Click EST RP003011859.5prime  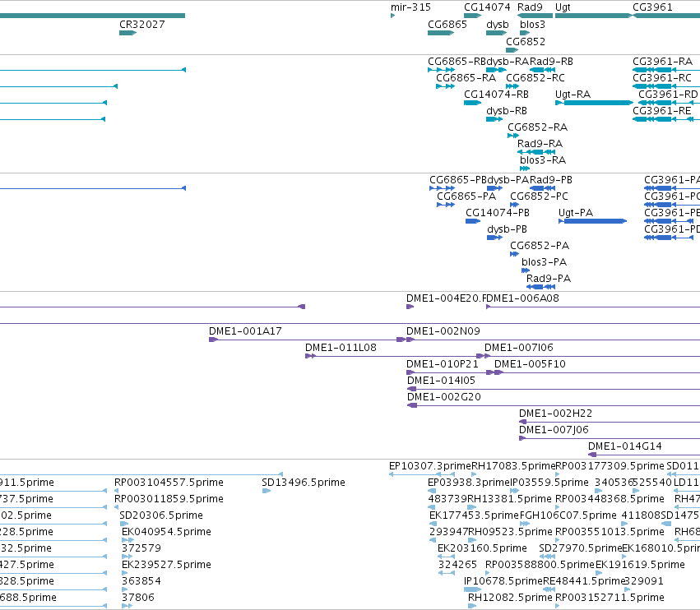116,507
